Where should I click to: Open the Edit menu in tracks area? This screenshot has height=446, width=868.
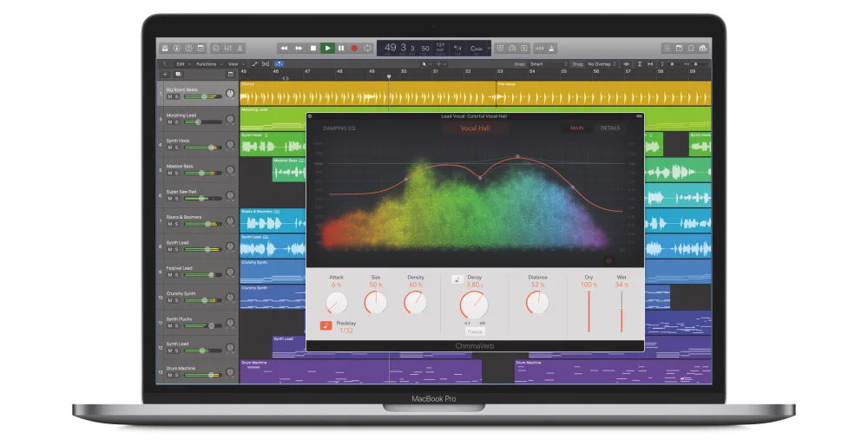pos(181,64)
